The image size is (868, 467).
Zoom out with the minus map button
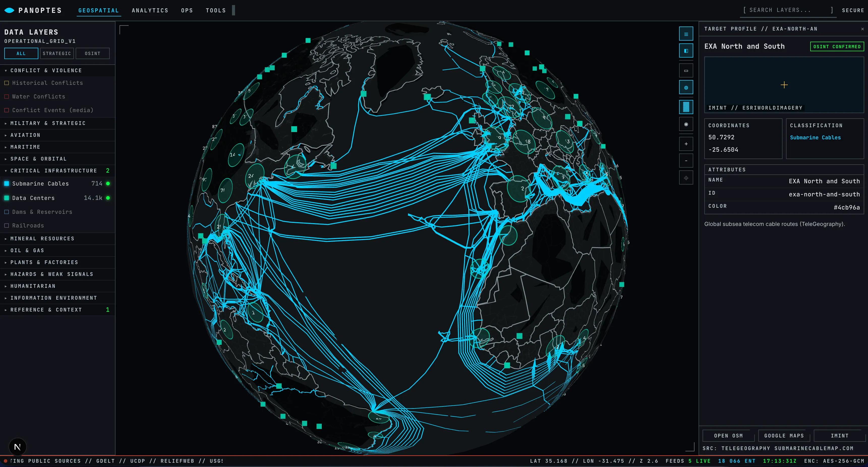click(x=686, y=161)
